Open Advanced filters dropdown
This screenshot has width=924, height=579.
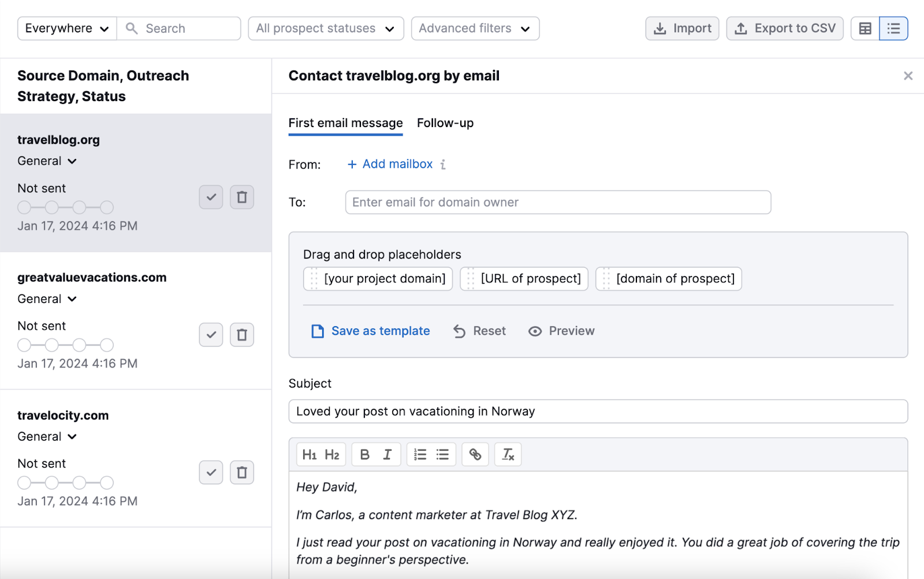click(x=474, y=28)
